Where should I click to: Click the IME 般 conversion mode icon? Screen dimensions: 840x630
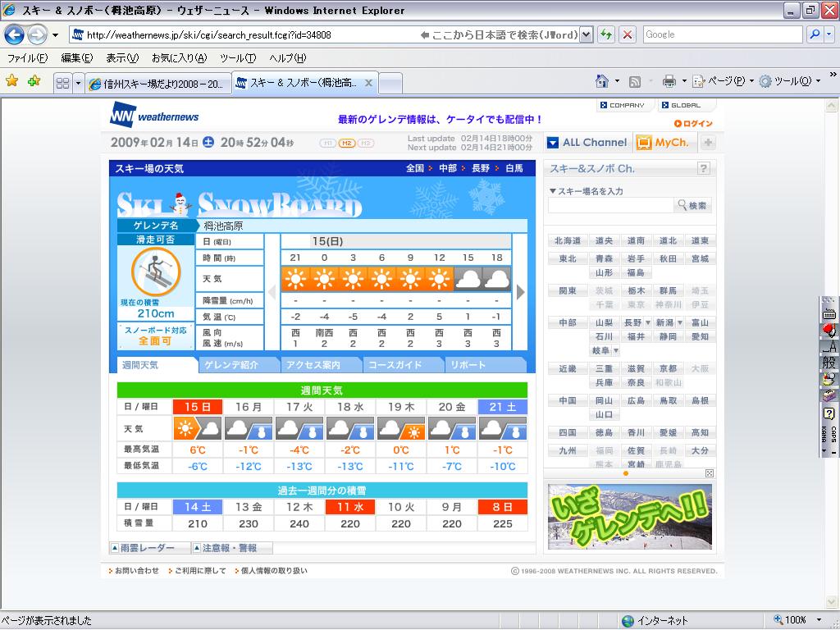coord(829,362)
